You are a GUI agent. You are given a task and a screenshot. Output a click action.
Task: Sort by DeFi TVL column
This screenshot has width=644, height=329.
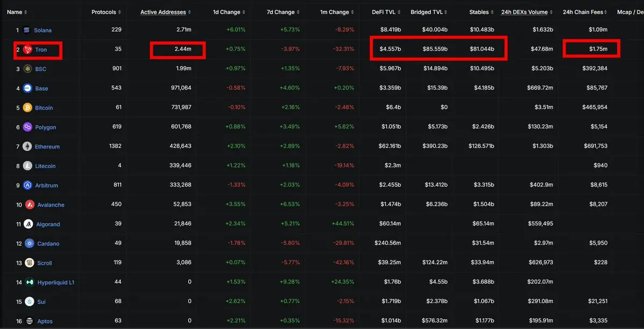click(x=387, y=12)
